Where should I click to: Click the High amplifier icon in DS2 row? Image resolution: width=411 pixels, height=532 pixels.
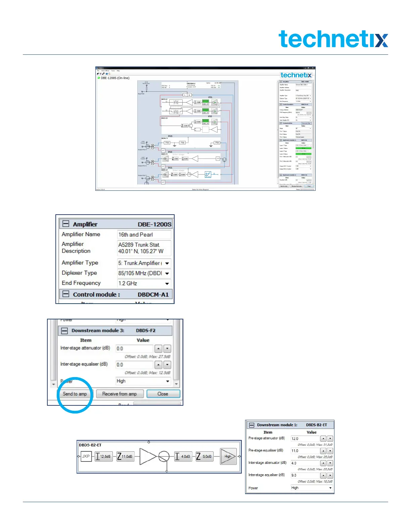tap(166, 159)
